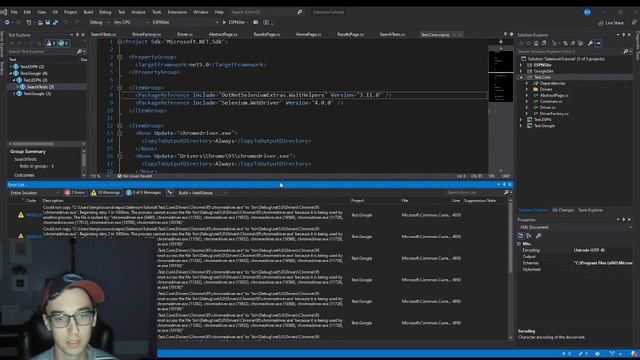
Task: Click the search icon in Solution Explorer
Action: [625, 51]
